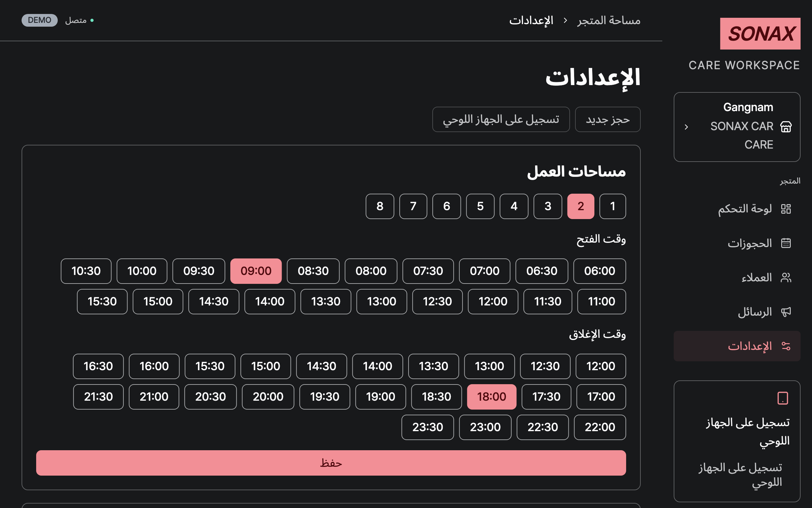Set opening time to 10:30
The image size is (812, 508).
[86, 271]
